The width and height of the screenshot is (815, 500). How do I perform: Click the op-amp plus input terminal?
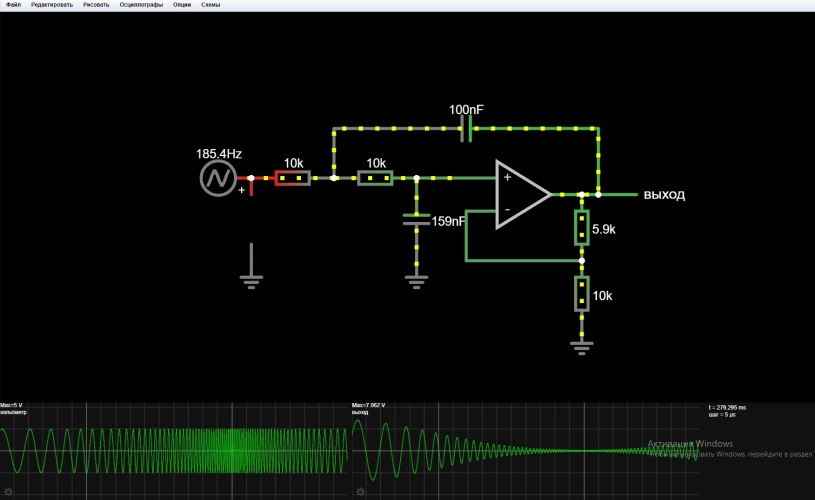pos(507,177)
